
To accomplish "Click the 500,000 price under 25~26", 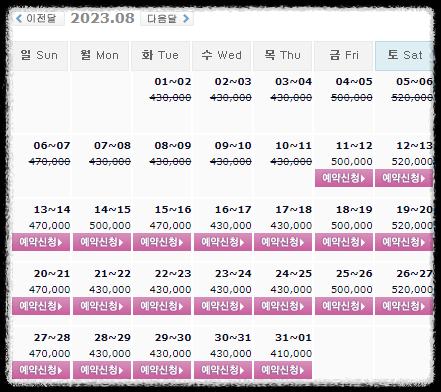I will [x=352, y=290].
